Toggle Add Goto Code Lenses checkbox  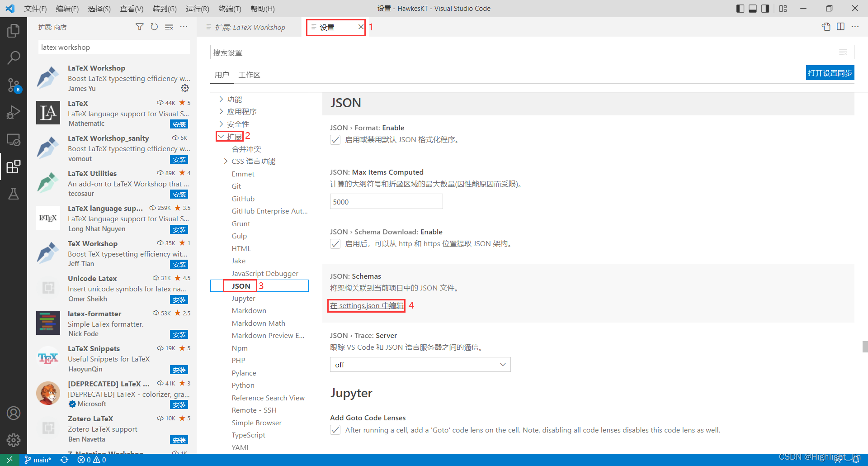tap(335, 430)
